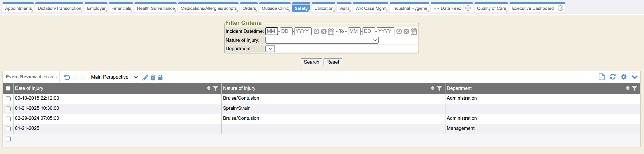
Task: Switch to the Industrial Hygiene tab
Action: pos(409,8)
